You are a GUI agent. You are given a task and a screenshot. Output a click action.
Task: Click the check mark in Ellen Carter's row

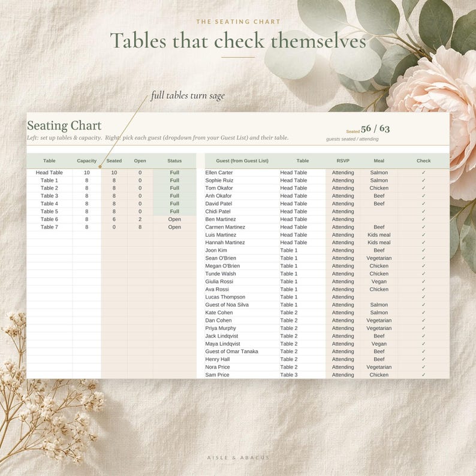click(423, 173)
